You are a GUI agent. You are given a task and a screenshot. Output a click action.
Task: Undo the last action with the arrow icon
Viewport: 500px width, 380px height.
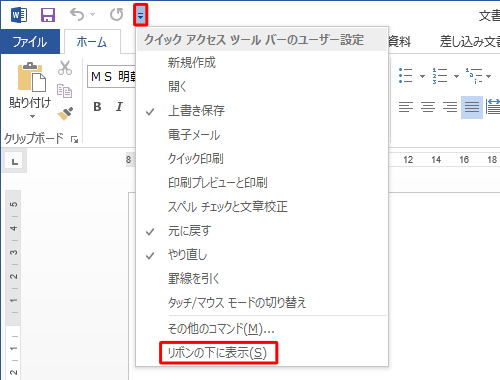[77, 15]
